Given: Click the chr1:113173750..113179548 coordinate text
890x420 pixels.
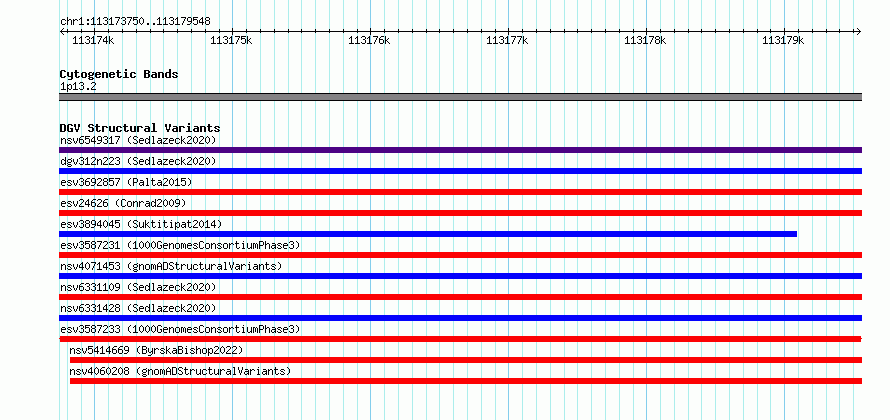Looking at the screenshot, I should tap(135, 22).
